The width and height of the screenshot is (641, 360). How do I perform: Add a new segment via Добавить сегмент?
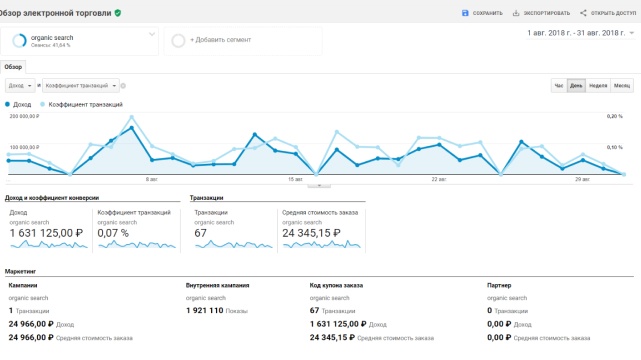[220, 40]
